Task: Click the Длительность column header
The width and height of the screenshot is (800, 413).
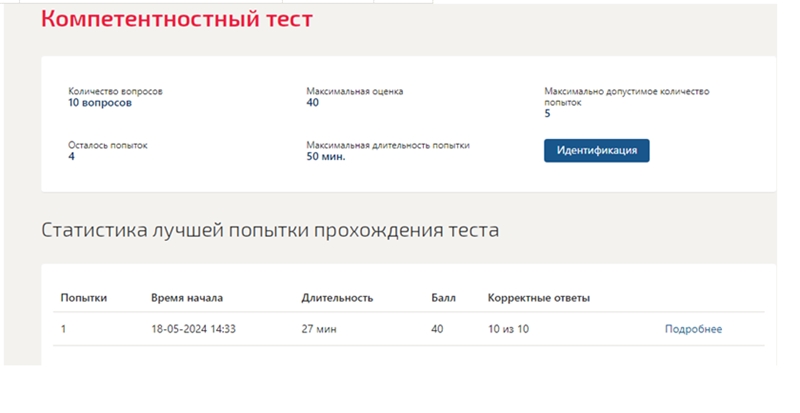Action: [x=337, y=298]
